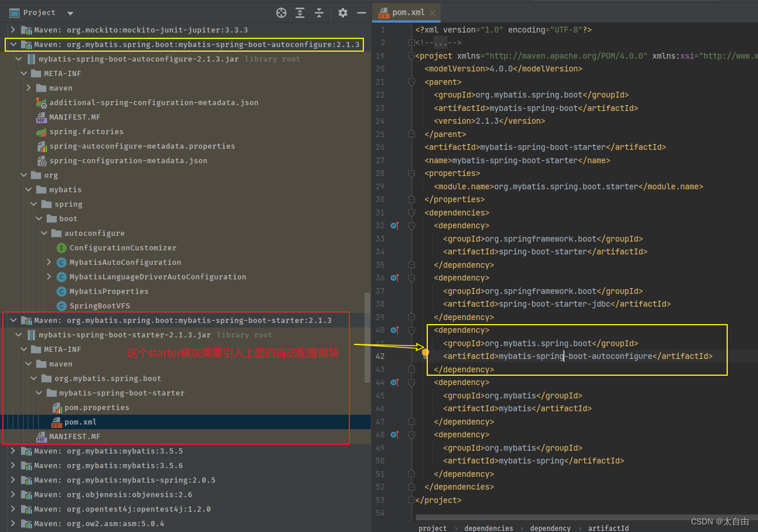Click the 'dependency' breadcrumb
This screenshot has width=758, height=532.
pyautogui.click(x=550, y=528)
